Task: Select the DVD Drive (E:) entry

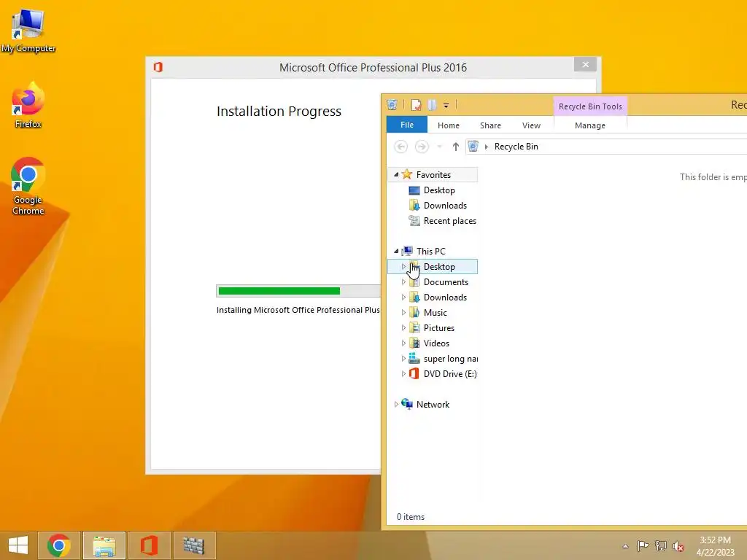Action: click(449, 374)
